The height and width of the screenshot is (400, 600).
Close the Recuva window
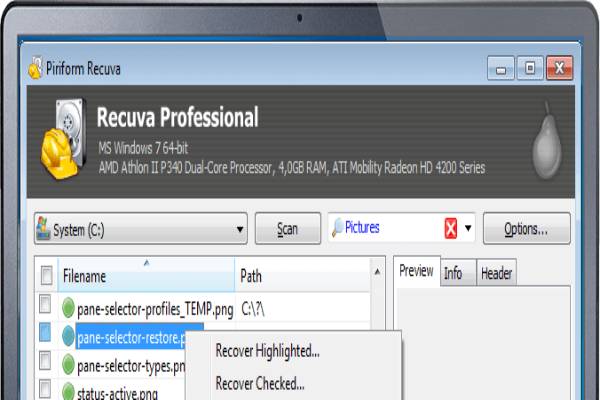pyautogui.click(x=559, y=68)
